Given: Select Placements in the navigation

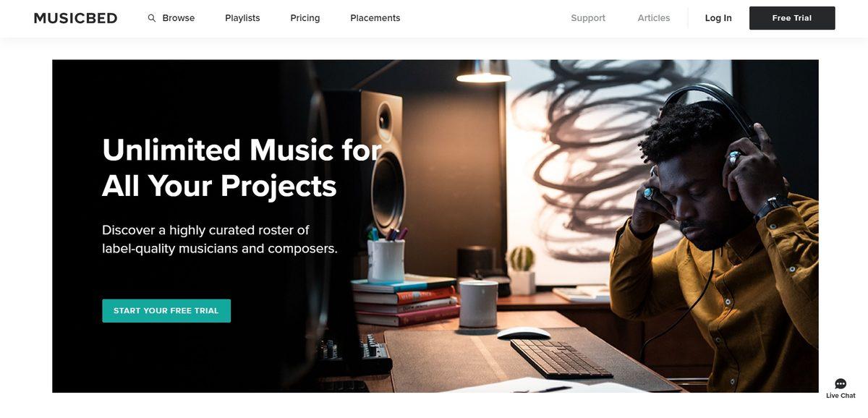Looking at the screenshot, I should point(375,18).
